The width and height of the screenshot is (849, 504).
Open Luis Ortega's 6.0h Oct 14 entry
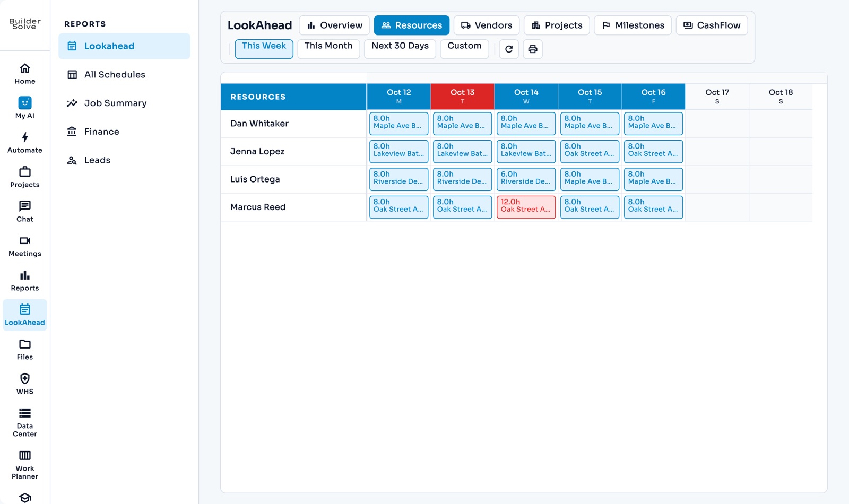click(526, 179)
